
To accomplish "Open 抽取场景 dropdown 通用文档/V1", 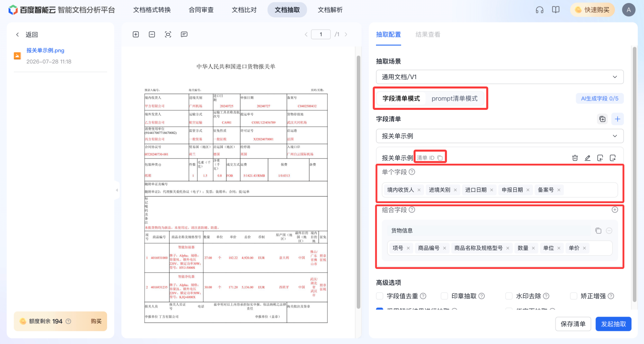I will pos(500,77).
